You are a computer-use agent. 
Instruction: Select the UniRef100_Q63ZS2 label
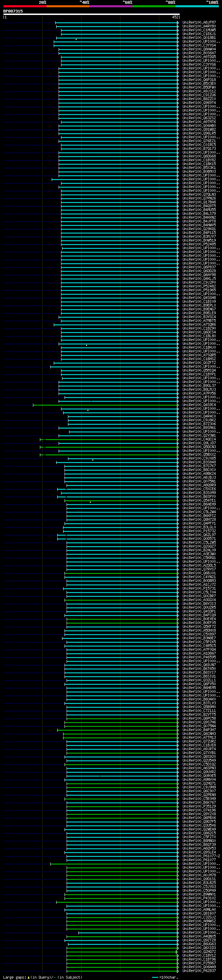point(199,118)
